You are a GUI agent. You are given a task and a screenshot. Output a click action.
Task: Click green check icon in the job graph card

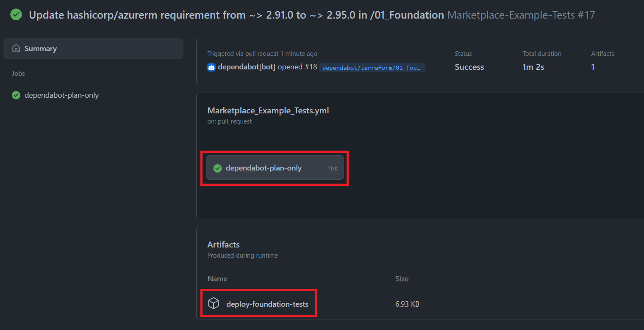pyautogui.click(x=217, y=168)
